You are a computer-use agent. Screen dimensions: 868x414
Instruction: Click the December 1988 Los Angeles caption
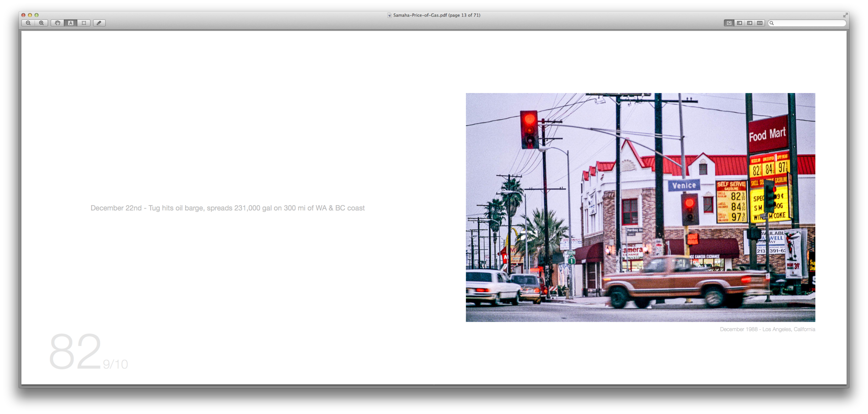pos(767,329)
